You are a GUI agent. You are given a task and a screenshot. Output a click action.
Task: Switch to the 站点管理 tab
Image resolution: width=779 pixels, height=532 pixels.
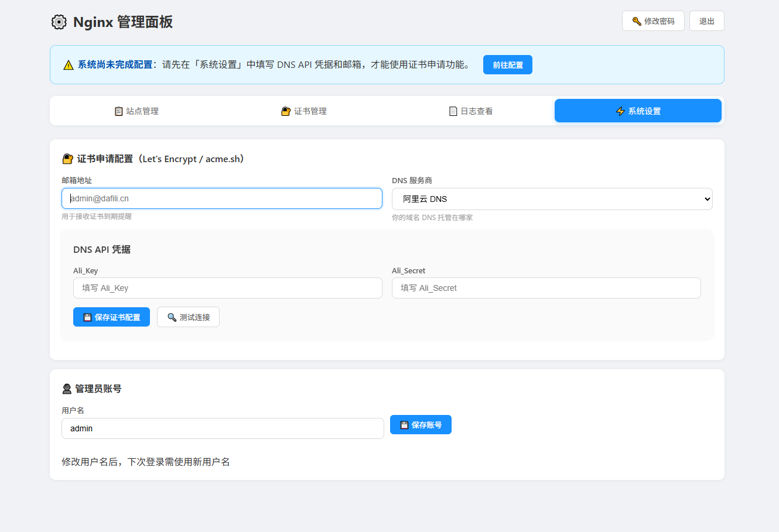[x=136, y=111]
